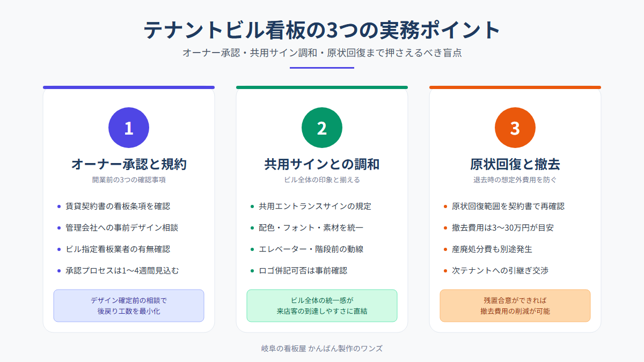Screen dimensions: 644x362
Task: Click the ロゴ併記可否は事前確認 item
Action: coord(303,270)
